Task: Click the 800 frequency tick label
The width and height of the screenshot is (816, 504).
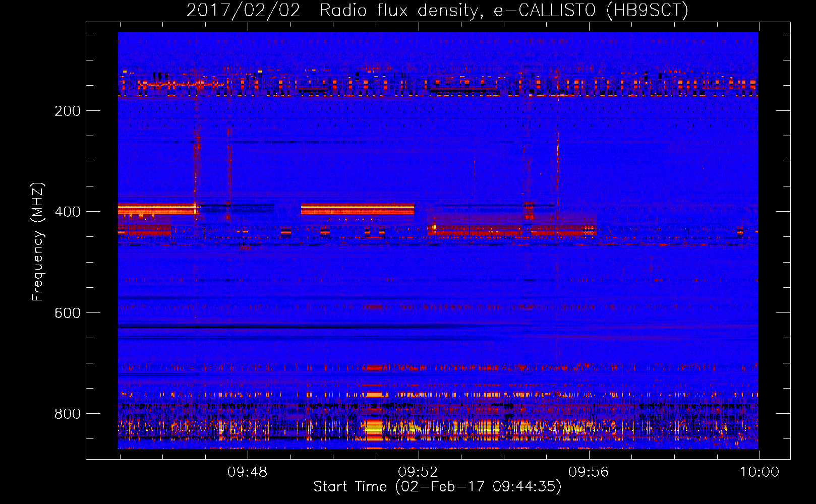Action: coord(68,414)
